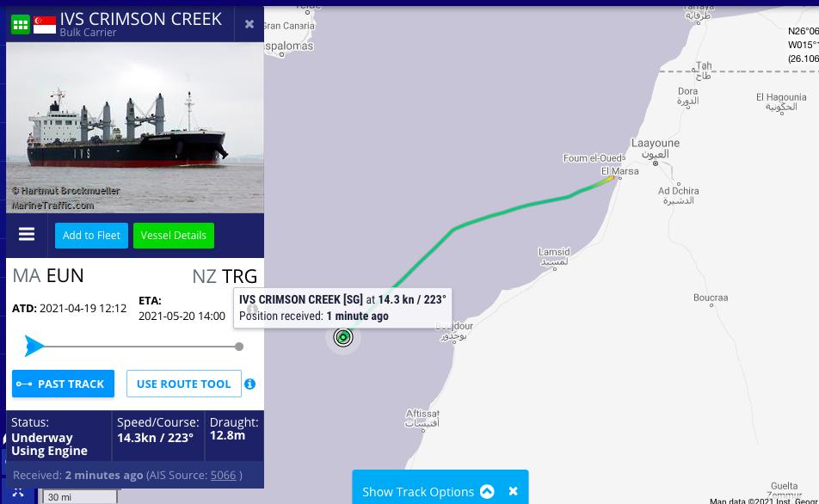Click the destination port NZ TRG

tap(225, 276)
